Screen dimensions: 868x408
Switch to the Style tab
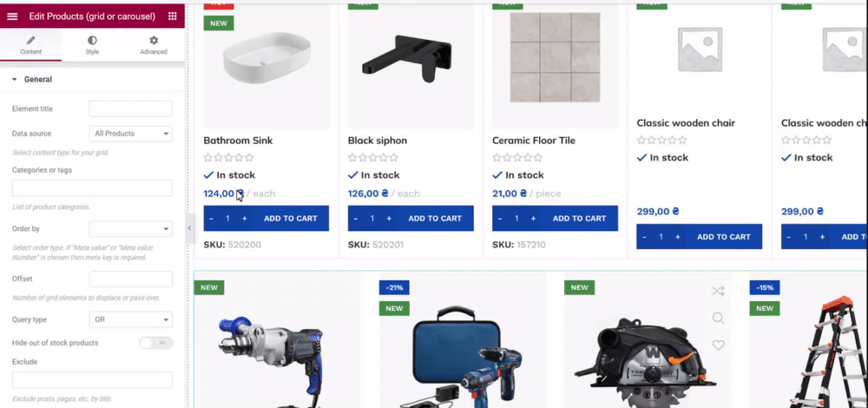[x=92, y=45]
